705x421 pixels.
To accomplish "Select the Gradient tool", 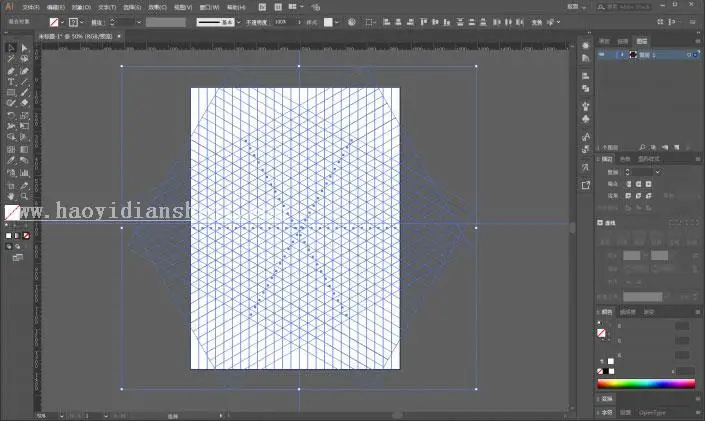I will (x=24, y=149).
